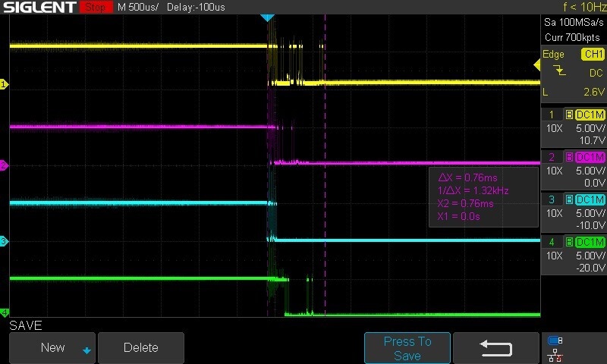Screen dimensions: 607x364
Task: Click the SAVE menu title
Action: tap(26, 325)
